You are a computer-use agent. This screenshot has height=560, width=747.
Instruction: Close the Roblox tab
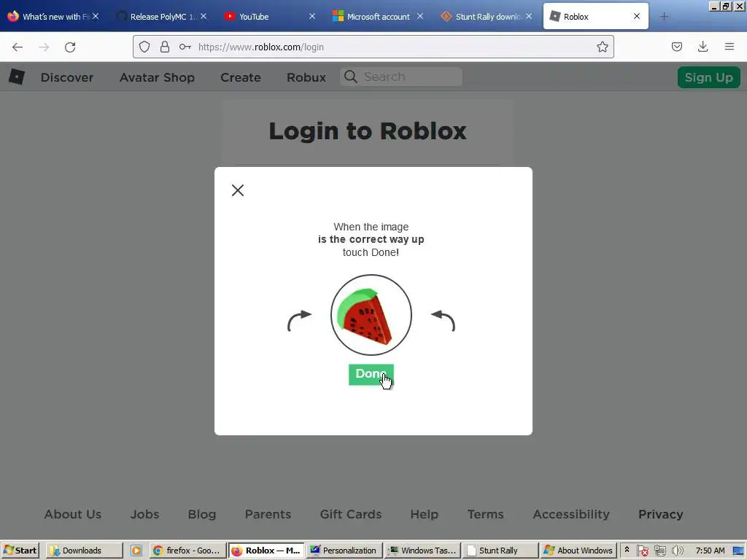pos(636,16)
